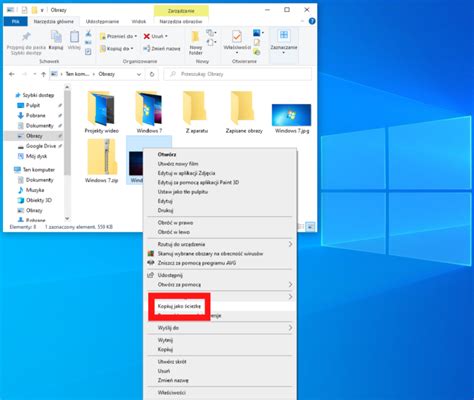Image resolution: width=474 pixels, height=400 pixels.
Task: Expand the Otwórz za pomocą submenu
Action: pos(290,285)
